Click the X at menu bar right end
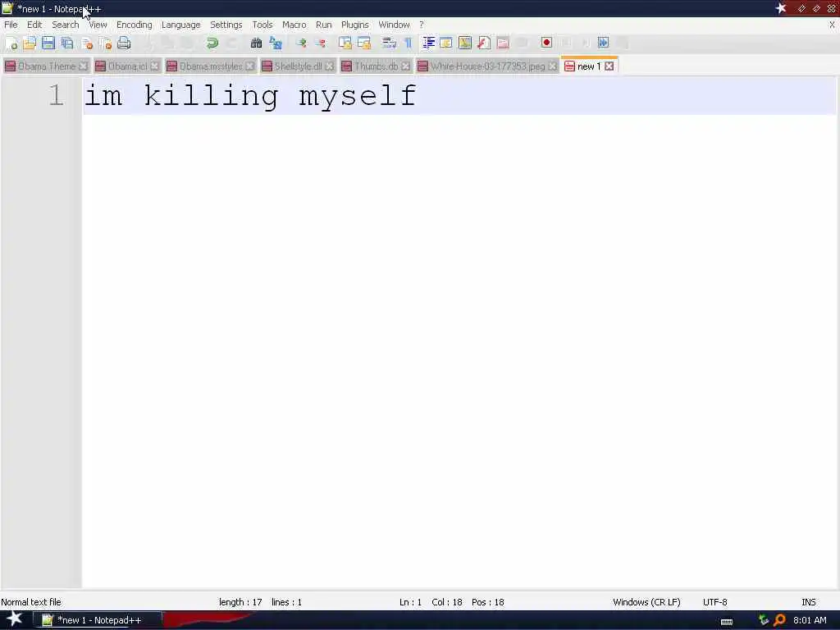 tap(832, 25)
